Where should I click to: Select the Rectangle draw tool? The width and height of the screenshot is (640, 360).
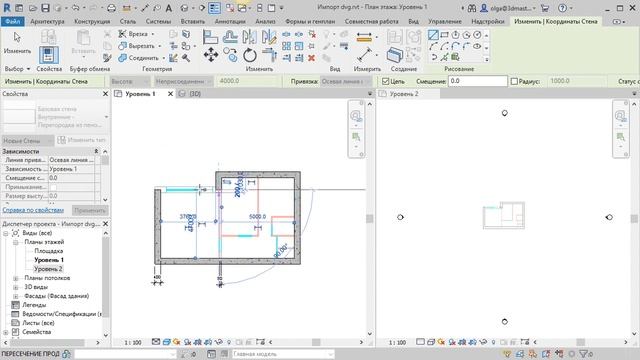coord(444,35)
